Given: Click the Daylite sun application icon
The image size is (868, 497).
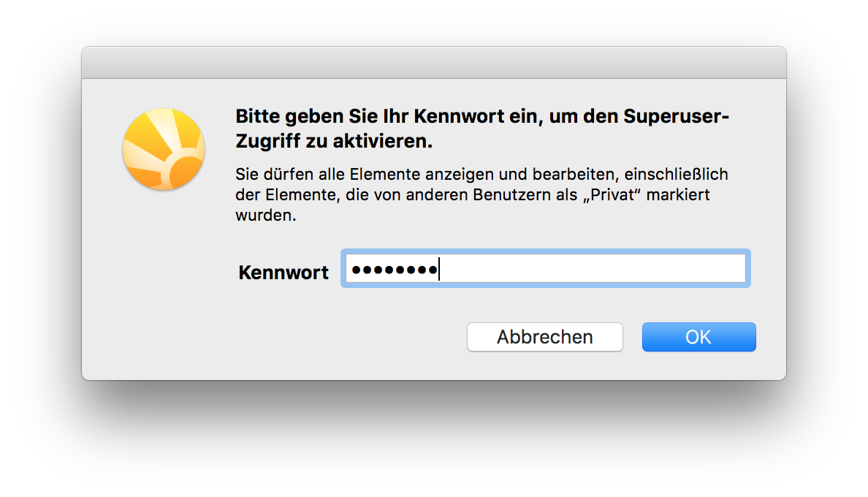Looking at the screenshot, I should (x=164, y=149).
